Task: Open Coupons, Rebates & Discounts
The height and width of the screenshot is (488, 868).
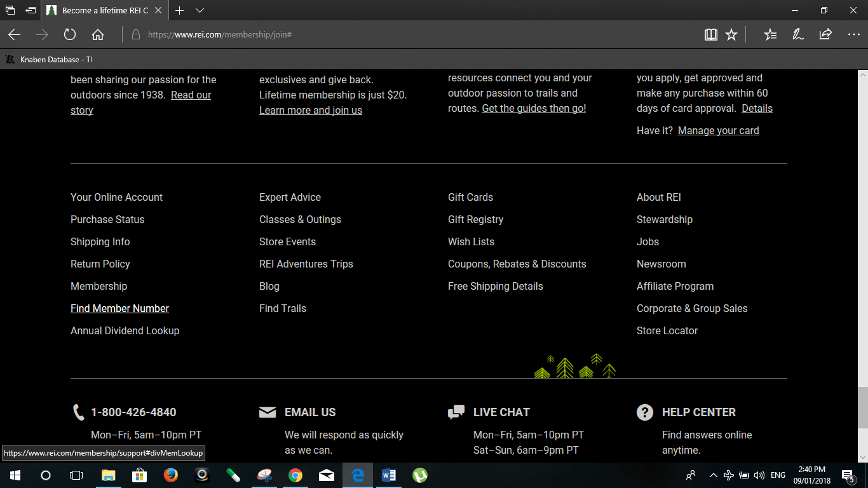Action: [517, 264]
